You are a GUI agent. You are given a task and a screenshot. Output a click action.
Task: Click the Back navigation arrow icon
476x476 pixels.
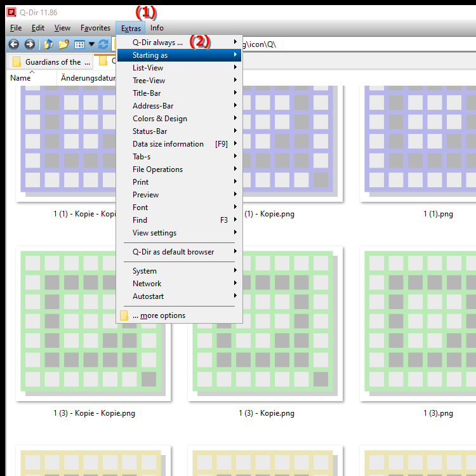point(14,44)
